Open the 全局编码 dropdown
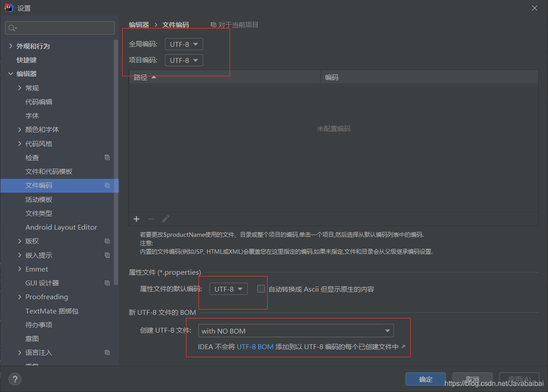The height and width of the screenshot is (392, 548). [183, 44]
